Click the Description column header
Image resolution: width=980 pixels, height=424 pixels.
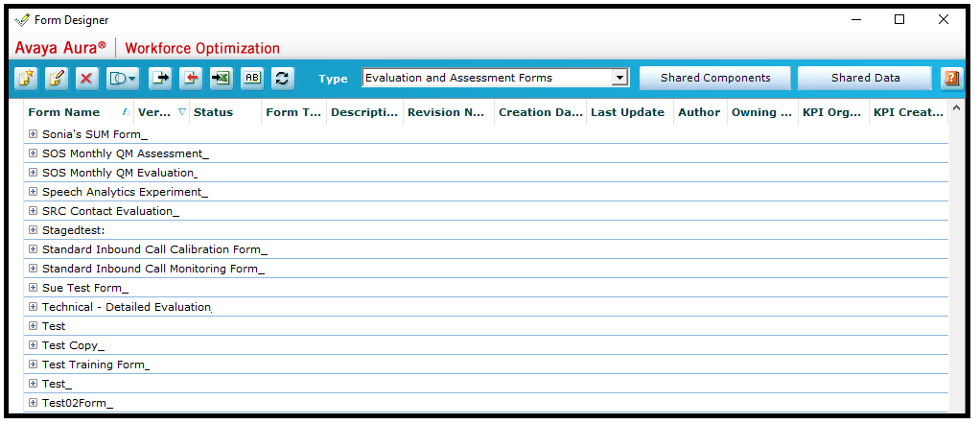click(364, 112)
